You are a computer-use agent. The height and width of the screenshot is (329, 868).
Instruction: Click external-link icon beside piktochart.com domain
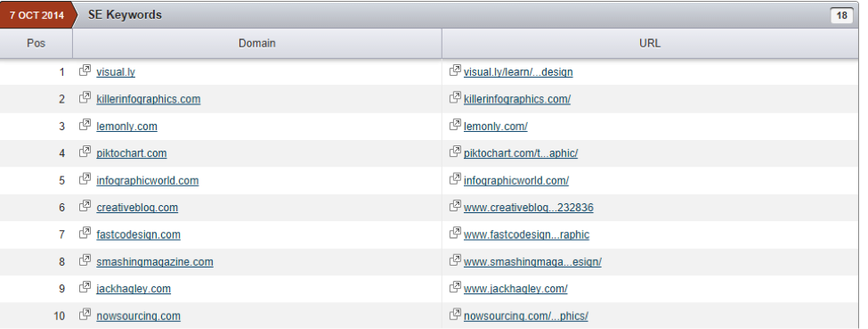85,152
